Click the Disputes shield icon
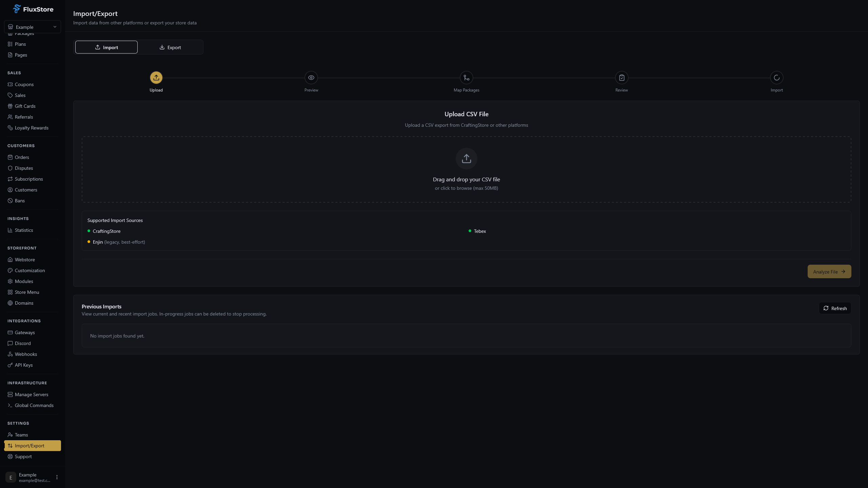Viewport: 868px width, 488px height. [10, 168]
